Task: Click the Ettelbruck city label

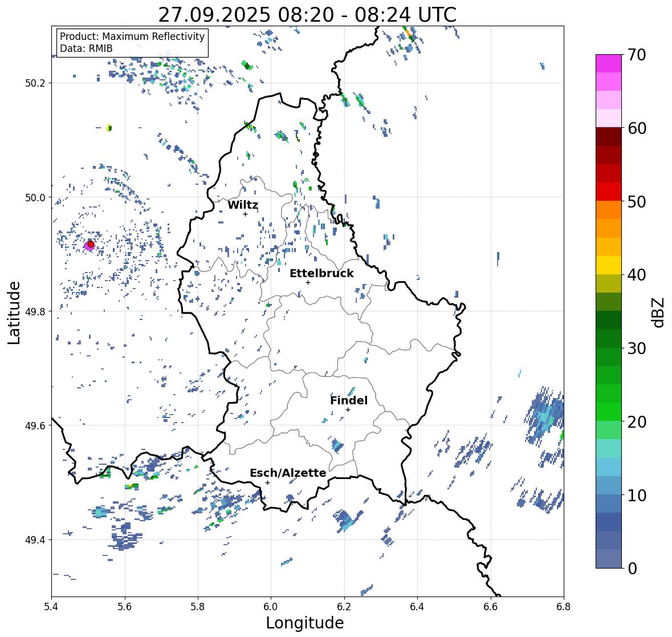Action: (322, 274)
